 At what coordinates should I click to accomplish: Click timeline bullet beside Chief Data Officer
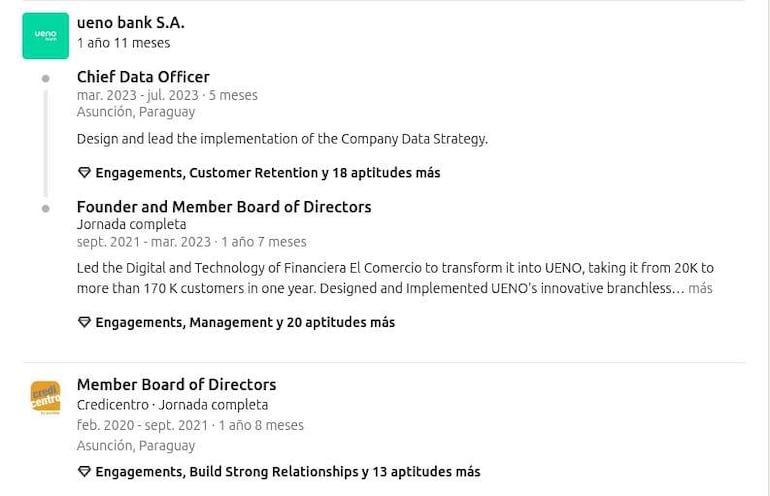[x=46, y=78]
